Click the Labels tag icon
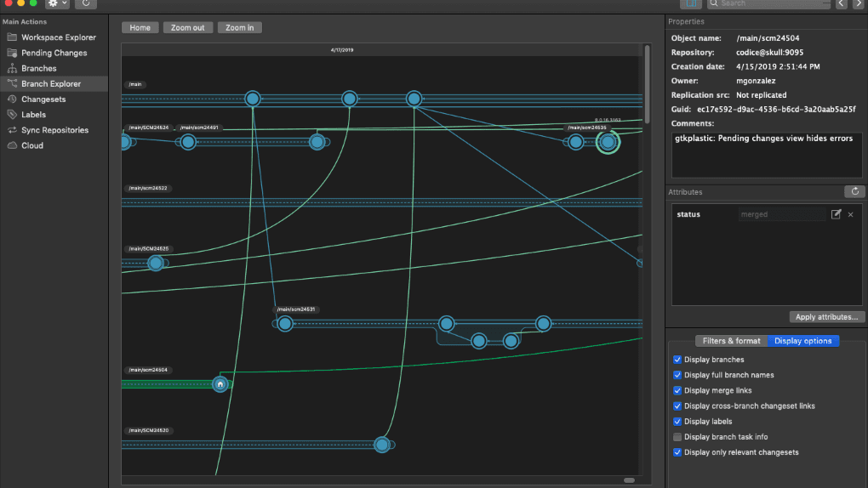Image resolution: width=868 pixels, height=488 pixels. click(x=12, y=115)
